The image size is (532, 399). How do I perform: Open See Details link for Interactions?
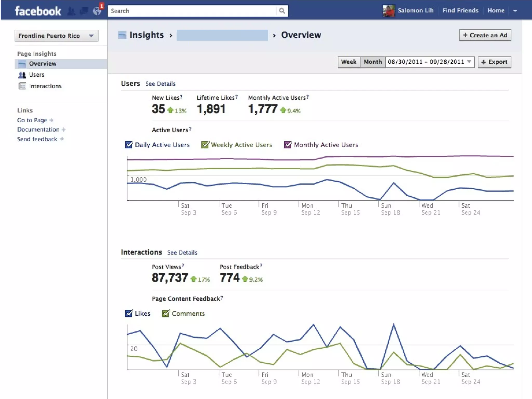pyautogui.click(x=182, y=252)
